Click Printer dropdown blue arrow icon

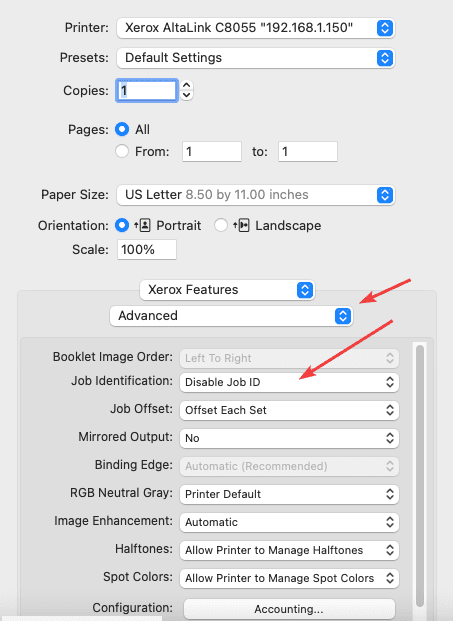(x=384, y=28)
